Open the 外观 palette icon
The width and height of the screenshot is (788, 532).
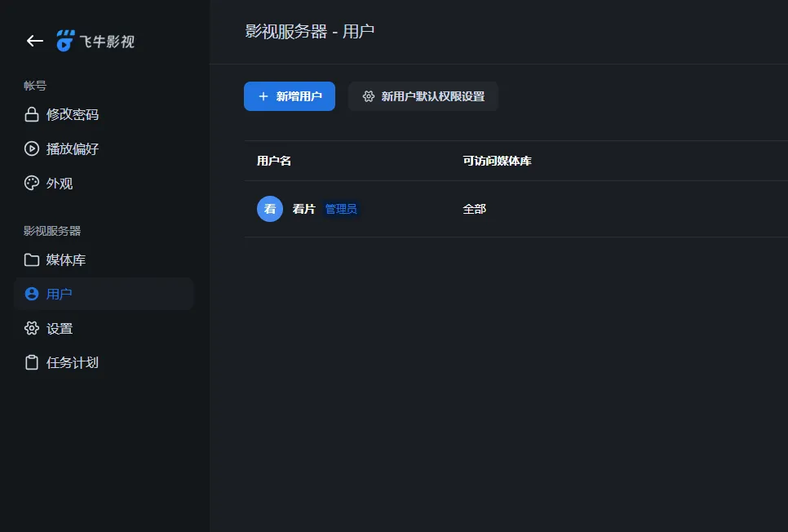29,183
